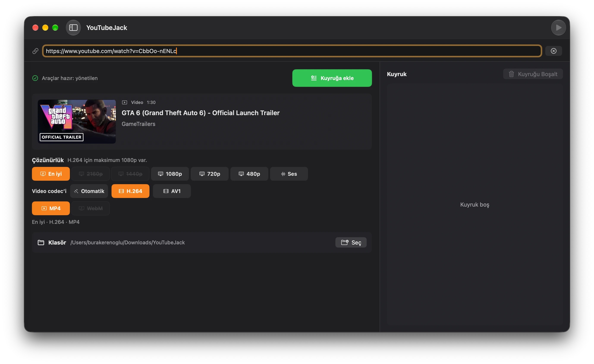Click the 'En iyi · H.264 · MP4' summary
This screenshot has height=364, width=594.
56,222
